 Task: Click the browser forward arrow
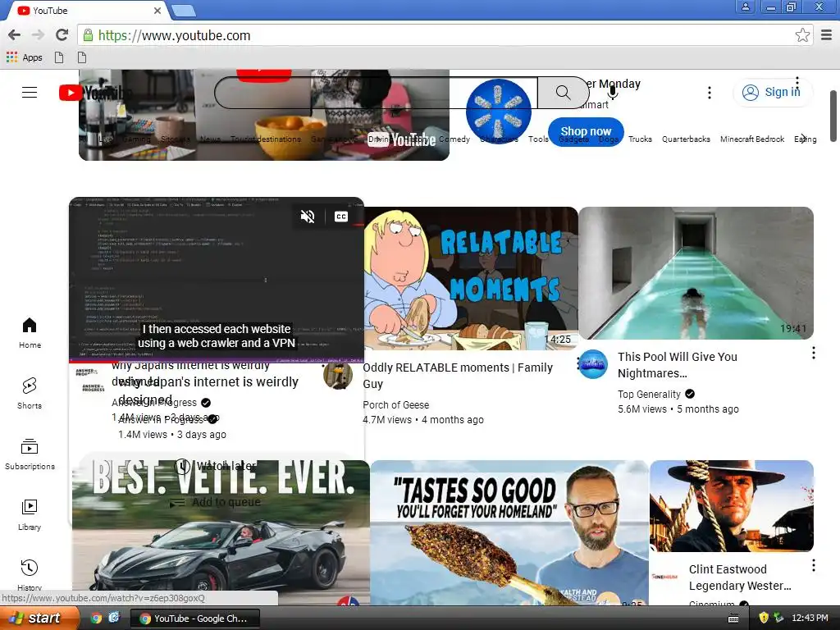(38, 35)
